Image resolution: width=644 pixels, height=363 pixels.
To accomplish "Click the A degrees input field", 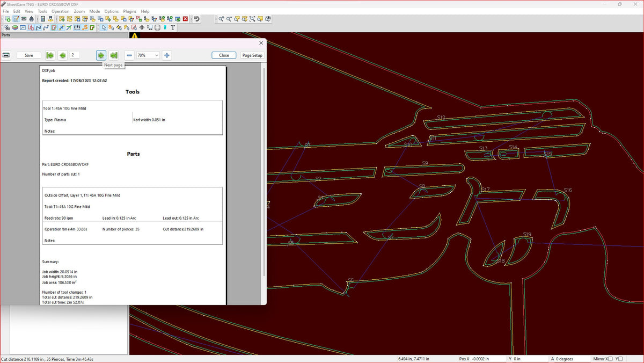I will pos(572,359).
